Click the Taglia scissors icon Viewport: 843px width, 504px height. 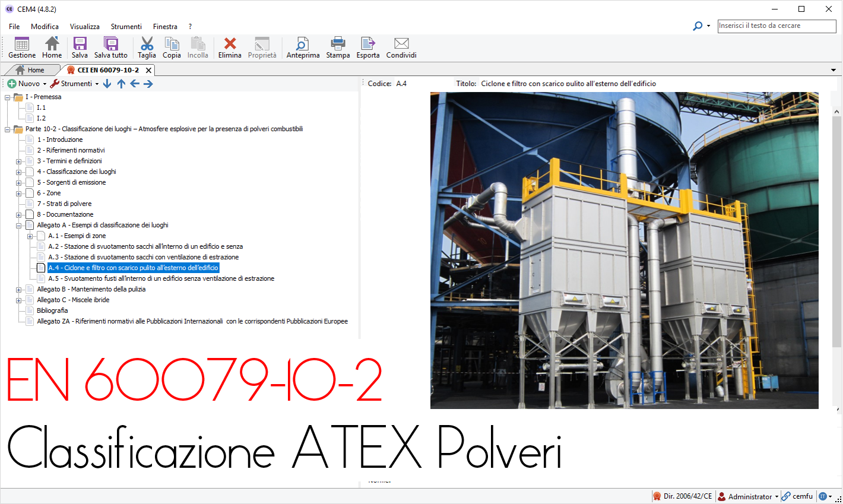[147, 47]
